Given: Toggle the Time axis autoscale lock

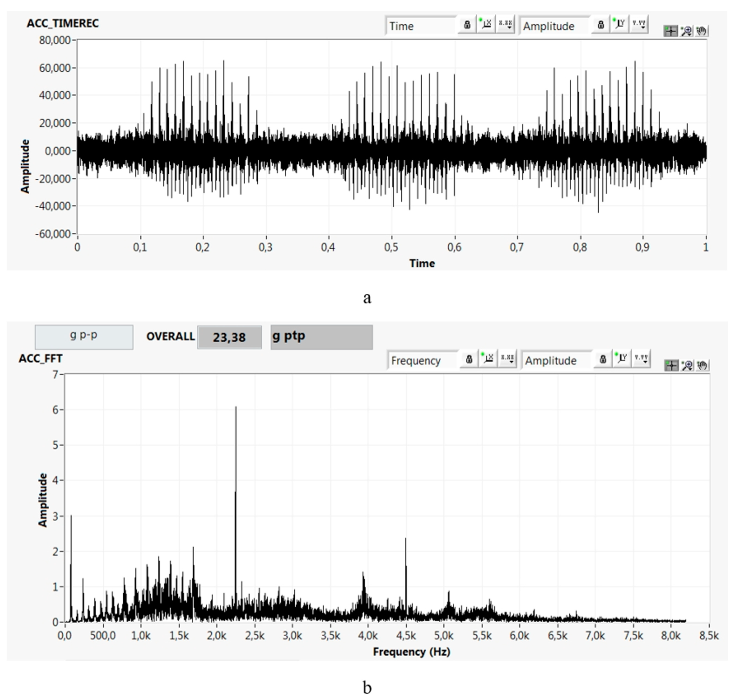Looking at the screenshot, I should click(467, 25).
